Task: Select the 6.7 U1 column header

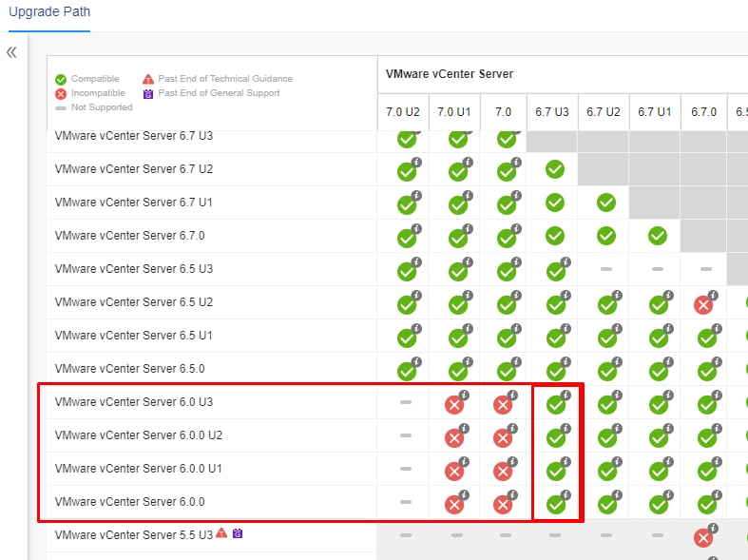Action: click(655, 112)
